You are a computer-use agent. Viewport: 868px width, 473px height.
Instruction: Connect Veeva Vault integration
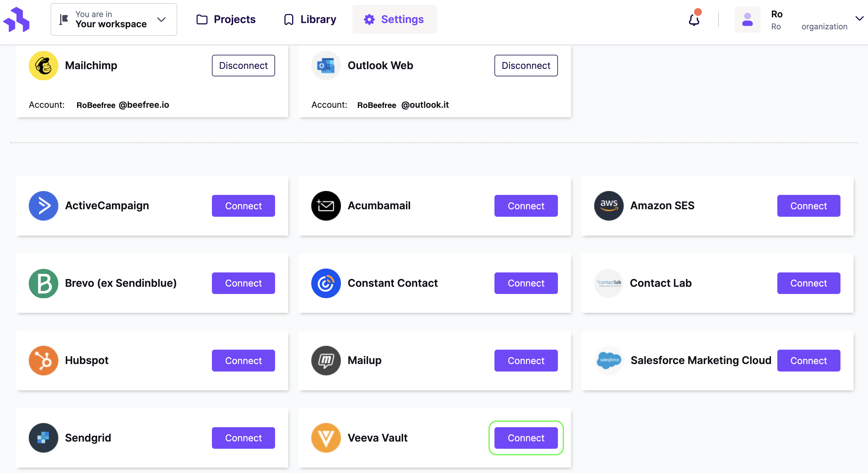tap(526, 438)
